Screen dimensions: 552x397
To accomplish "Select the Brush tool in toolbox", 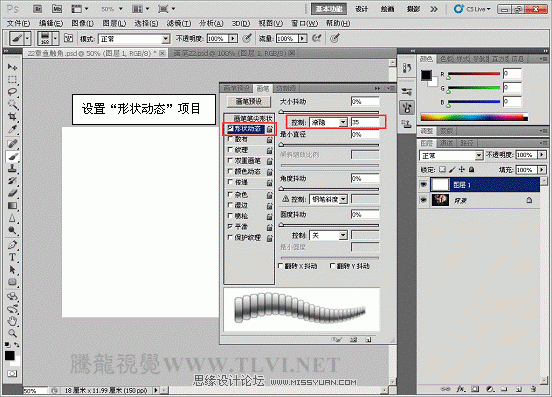I will 12,156.
